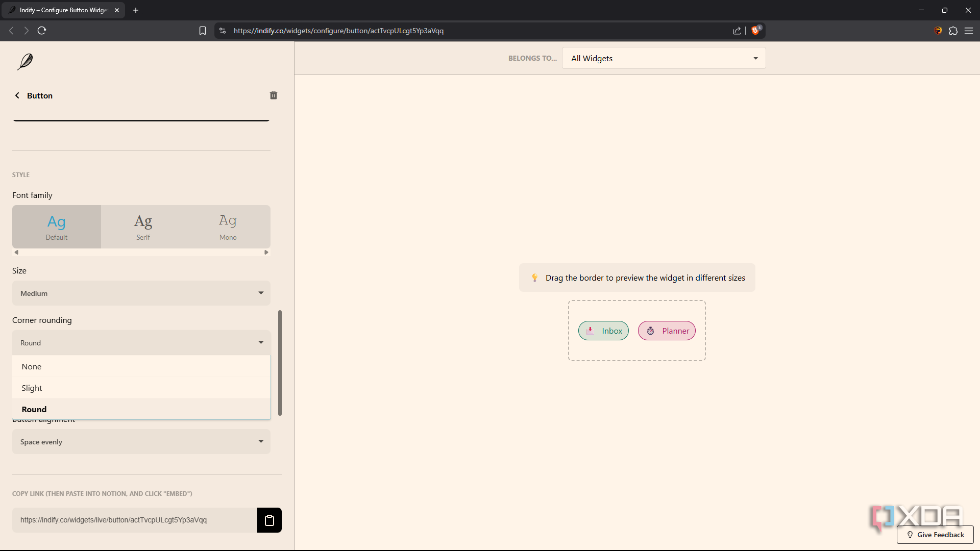Click the browser bookmark icon
Image resolution: width=980 pixels, height=551 pixels.
[x=203, y=31]
